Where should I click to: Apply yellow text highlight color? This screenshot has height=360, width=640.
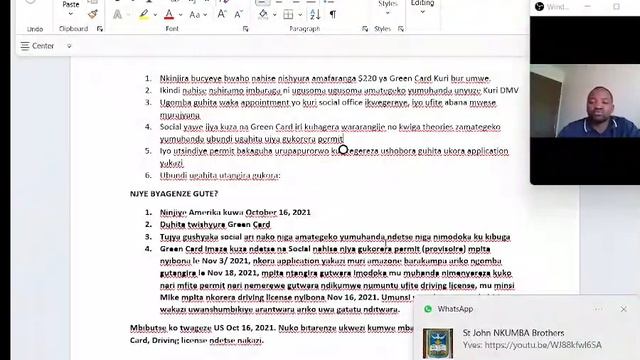point(144,15)
